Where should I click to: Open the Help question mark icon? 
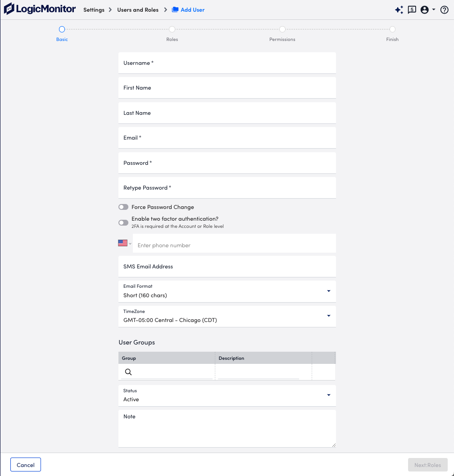tap(444, 9)
